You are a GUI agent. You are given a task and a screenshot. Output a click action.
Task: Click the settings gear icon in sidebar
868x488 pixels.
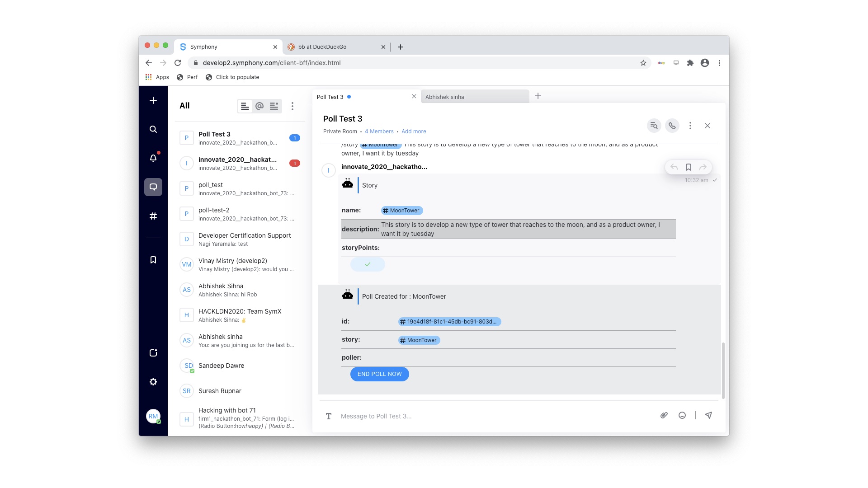pyautogui.click(x=153, y=381)
